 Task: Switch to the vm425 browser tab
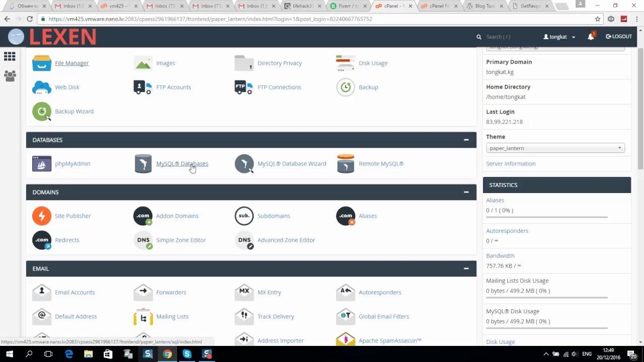pyautogui.click(x=119, y=6)
